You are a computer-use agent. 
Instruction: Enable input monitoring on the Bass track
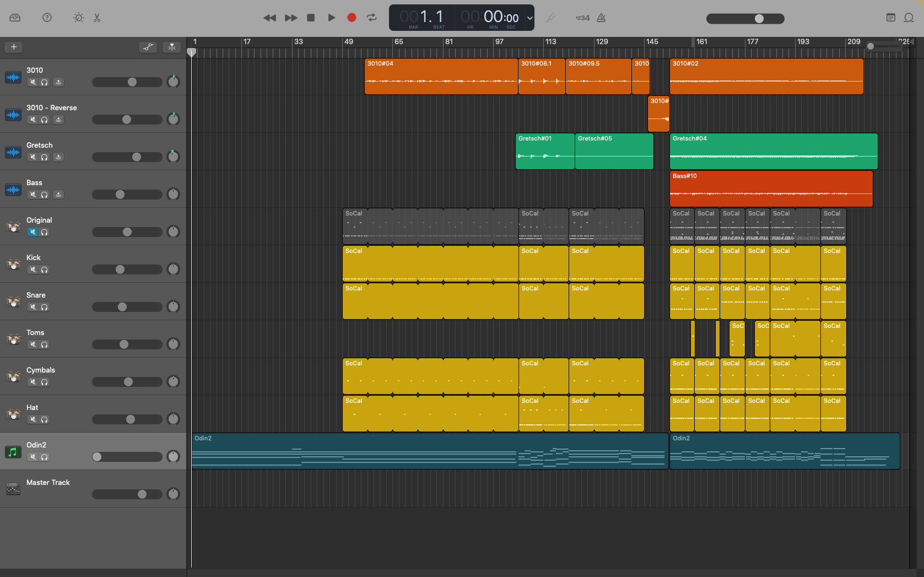click(58, 195)
